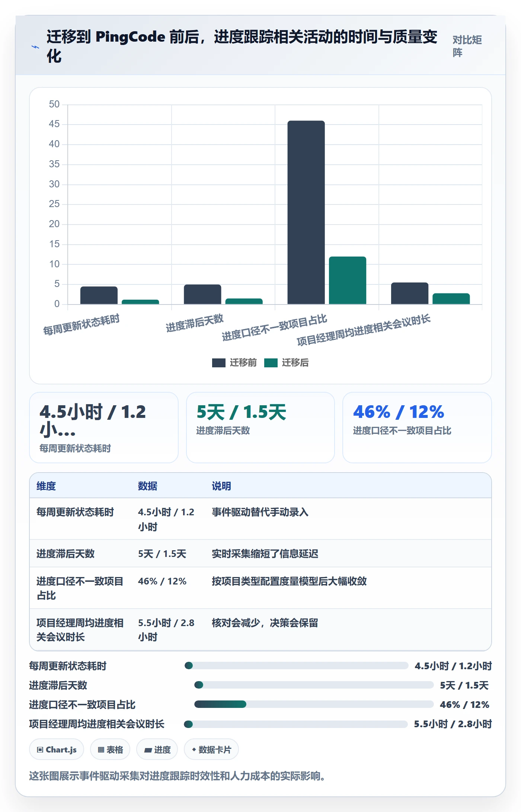Click the dark 迁移前 bar for 进度滞后天数
Image resolution: width=521 pixels, height=812 pixels.
[202, 294]
